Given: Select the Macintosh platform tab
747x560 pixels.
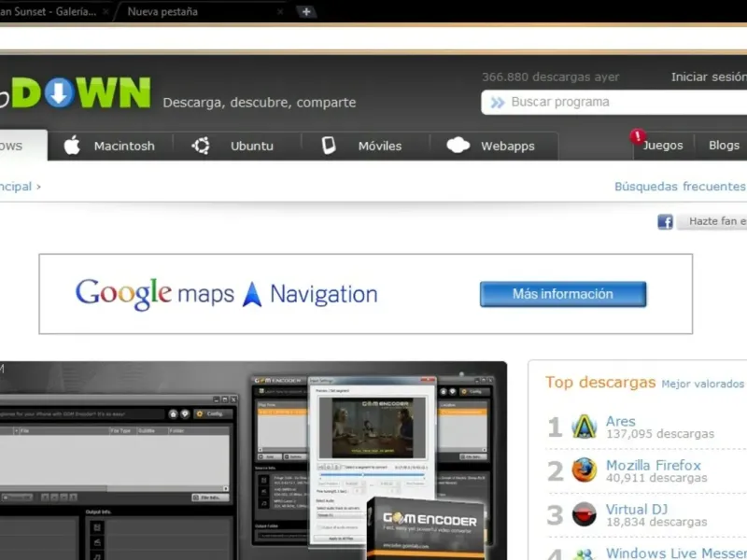Looking at the screenshot, I should click(x=110, y=146).
